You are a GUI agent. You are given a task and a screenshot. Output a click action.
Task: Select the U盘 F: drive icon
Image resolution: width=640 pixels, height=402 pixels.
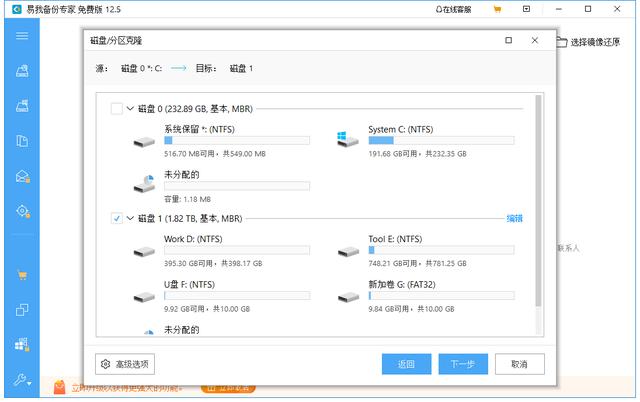tap(144, 297)
